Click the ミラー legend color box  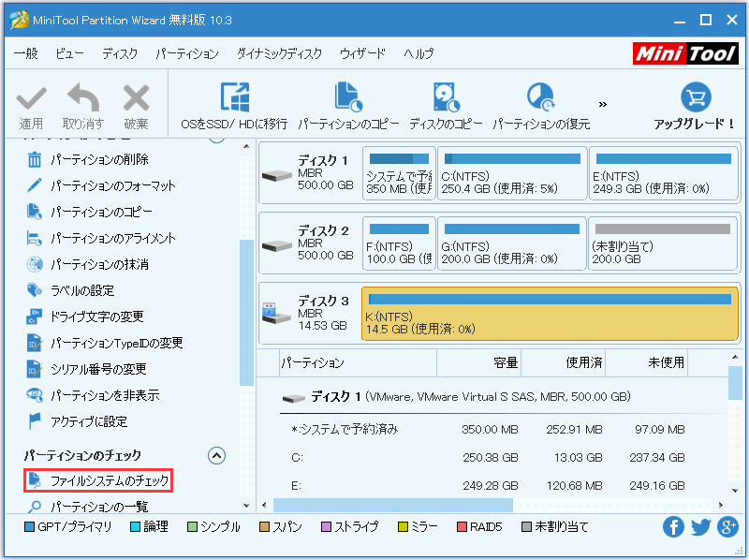click(404, 527)
